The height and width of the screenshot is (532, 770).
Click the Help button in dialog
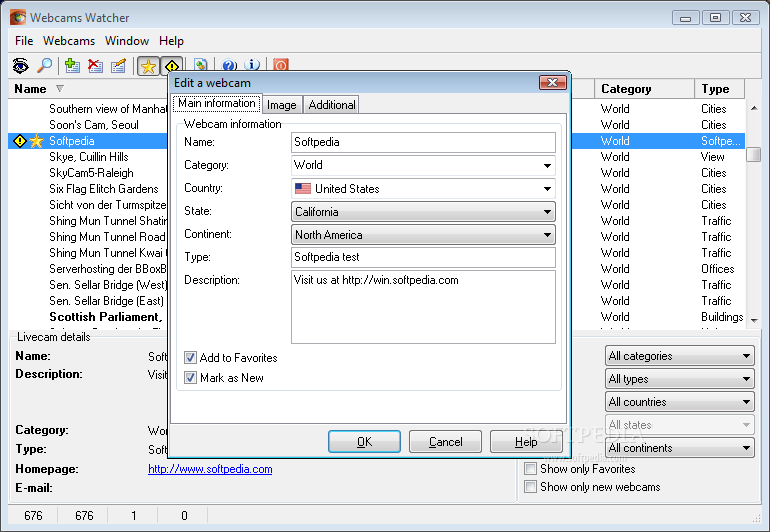526,442
